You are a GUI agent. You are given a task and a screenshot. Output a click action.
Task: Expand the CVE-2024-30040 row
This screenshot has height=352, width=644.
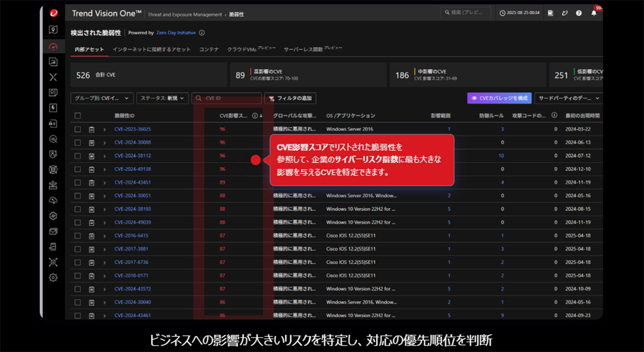[x=105, y=302]
